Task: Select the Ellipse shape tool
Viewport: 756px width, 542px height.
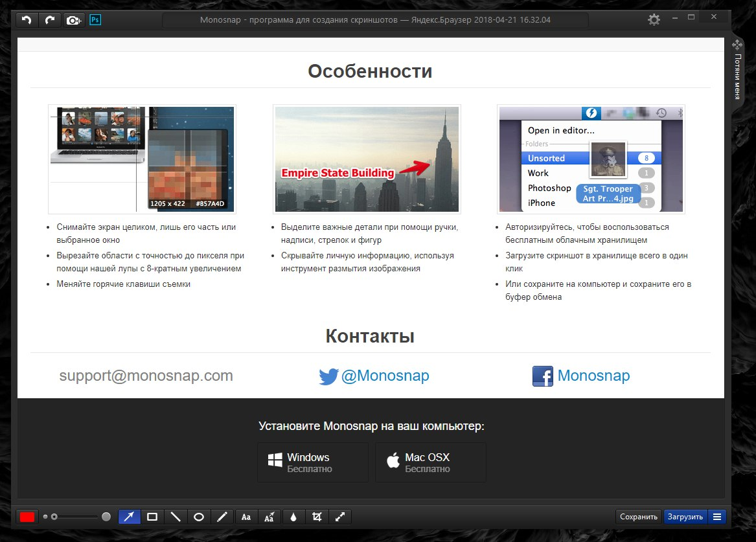Action: (199, 517)
